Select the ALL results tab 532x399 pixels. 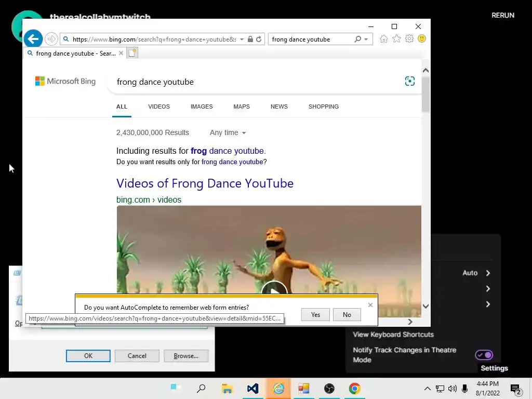click(x=122, y=107)
